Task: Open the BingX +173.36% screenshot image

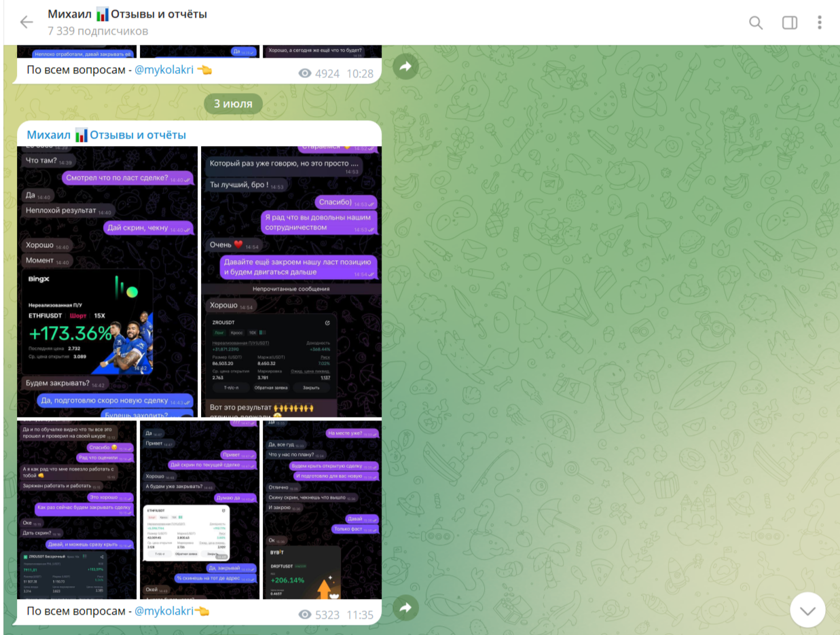Action: click(x=108, y=281)
